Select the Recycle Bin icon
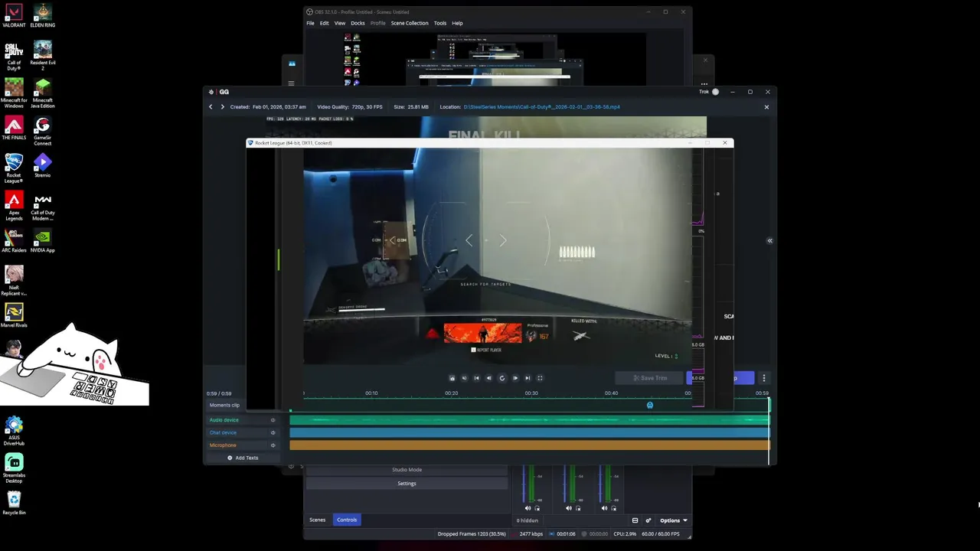The height and width of the screenshot is (551, 980). click(14, 504)
